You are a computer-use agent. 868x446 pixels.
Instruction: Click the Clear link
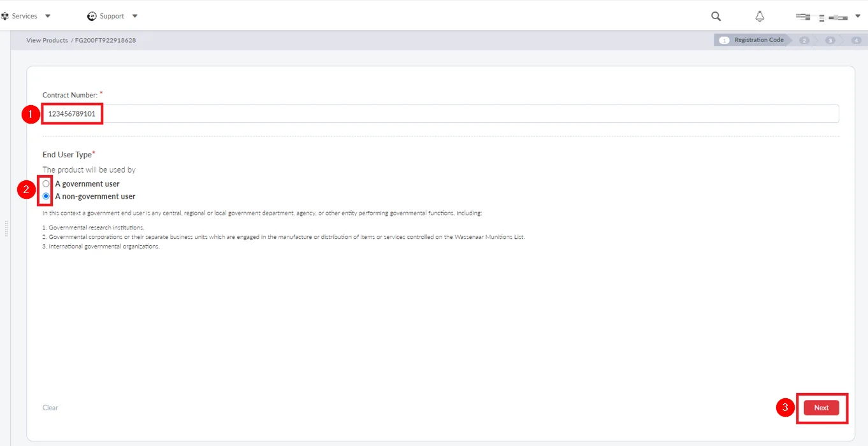point(50,408)
